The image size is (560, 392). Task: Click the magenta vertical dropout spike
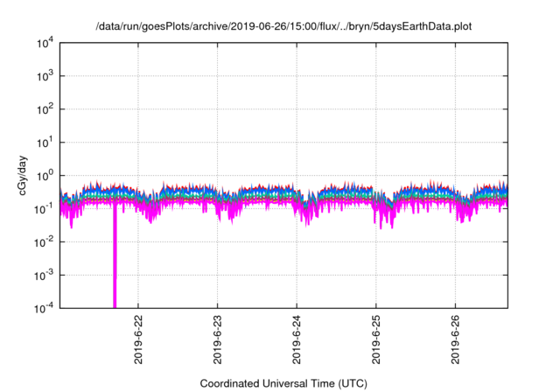coord(115,257)
